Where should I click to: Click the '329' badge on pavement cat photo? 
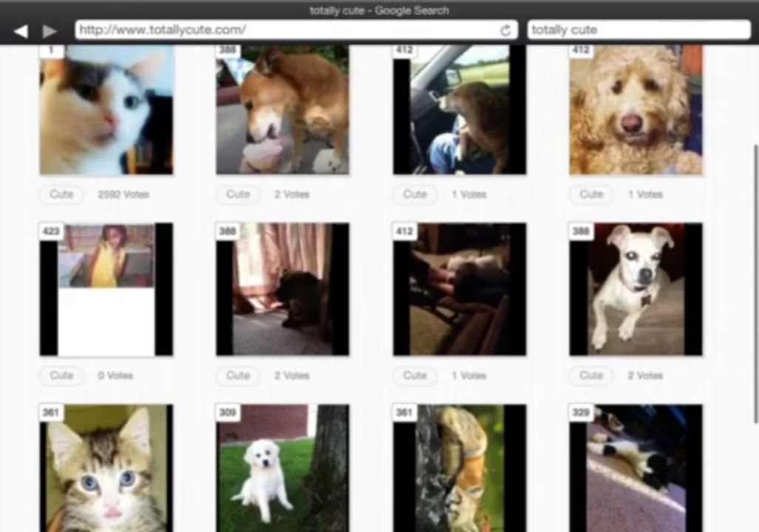[581, 412]
